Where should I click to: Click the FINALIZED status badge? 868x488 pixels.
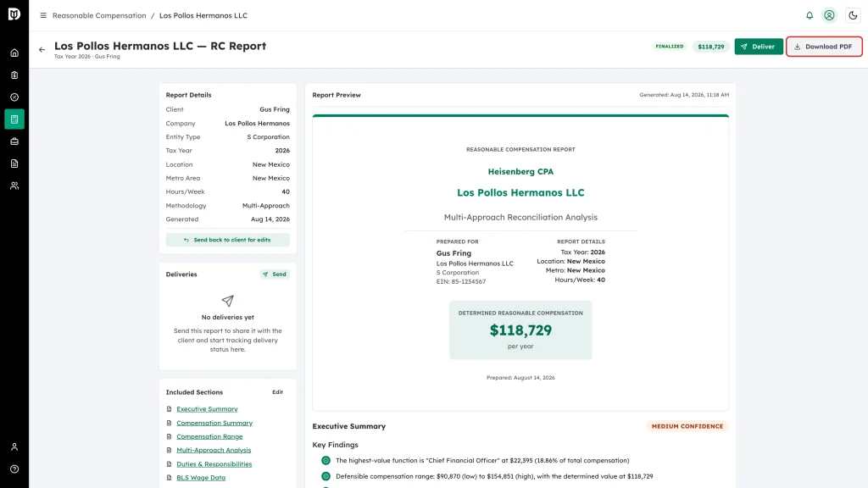pyautogui.click(x=670, y=47)
